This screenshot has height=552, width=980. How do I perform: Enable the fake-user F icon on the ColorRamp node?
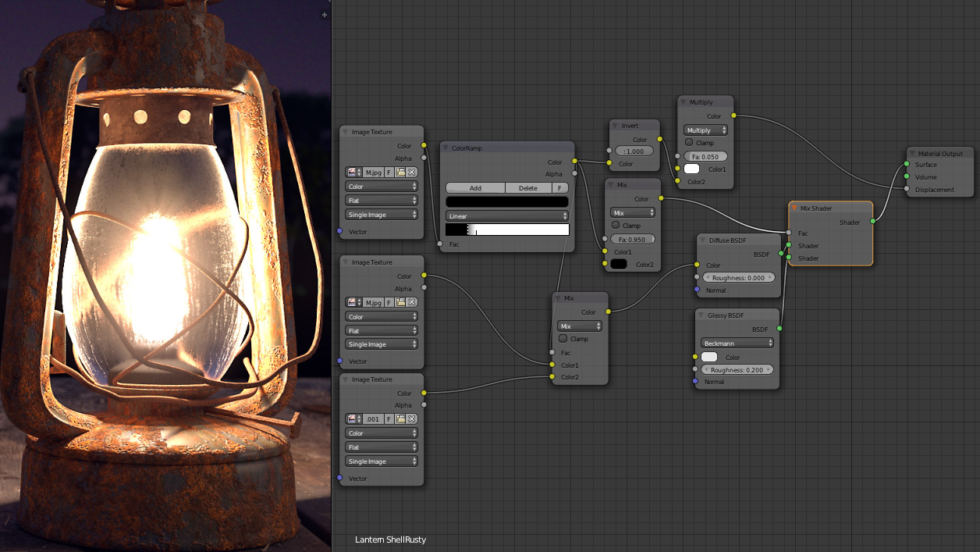[x=559, y=187]
